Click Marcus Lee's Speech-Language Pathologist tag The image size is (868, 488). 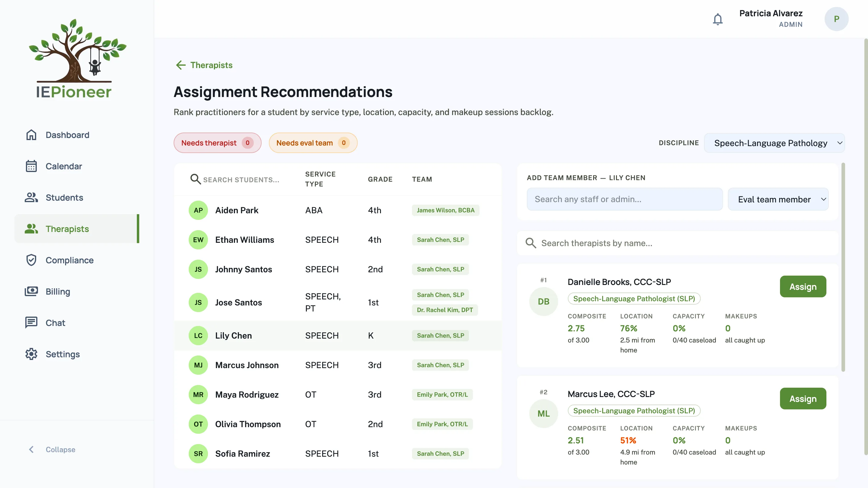(634, 411)
